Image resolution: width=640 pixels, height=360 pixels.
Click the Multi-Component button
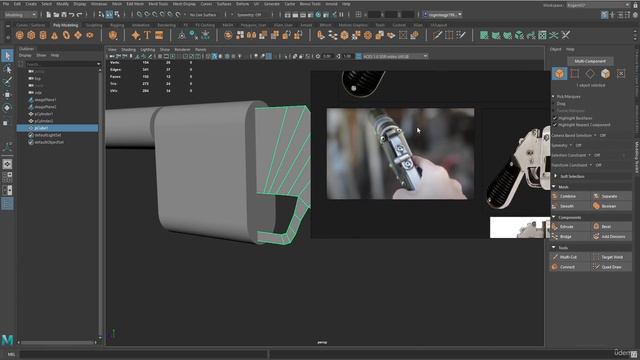coord(590,61)
